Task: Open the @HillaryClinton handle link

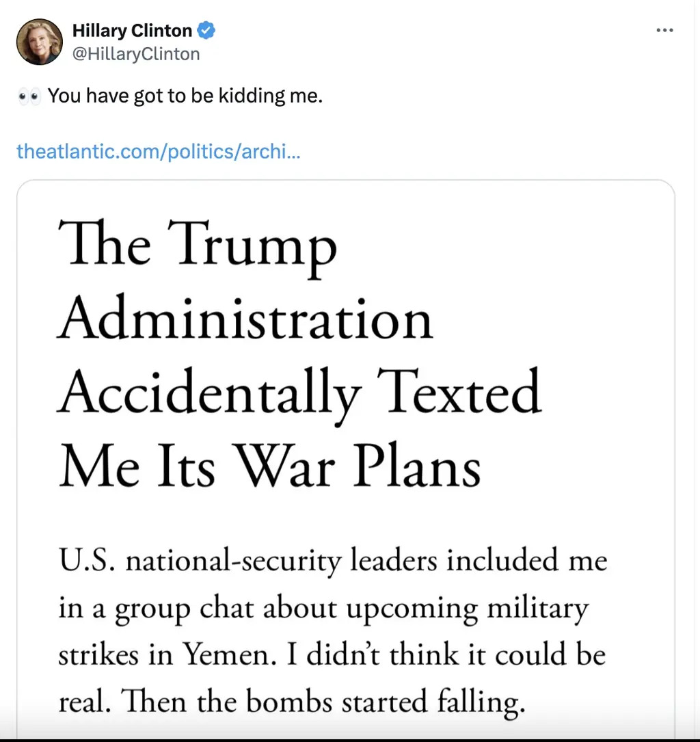Action: point(136,53)
